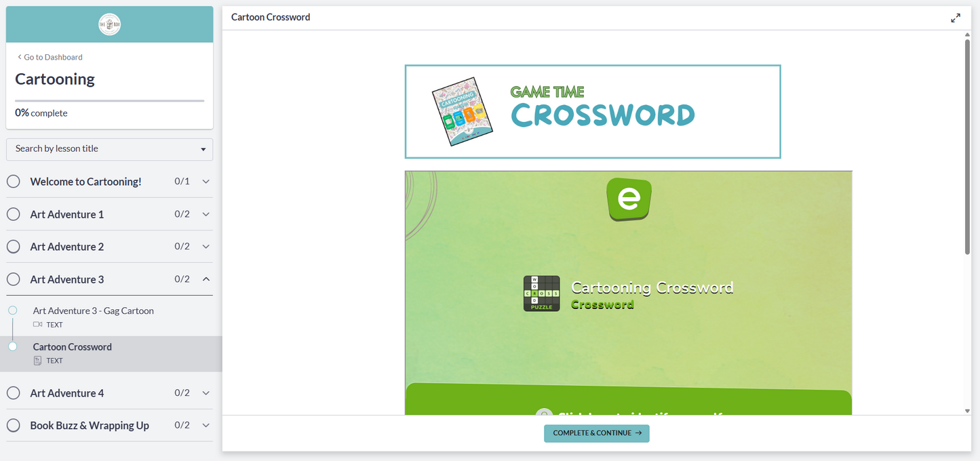Click the fullscreen expand icon
The image size is (980, 461).
tap(955, 18)
